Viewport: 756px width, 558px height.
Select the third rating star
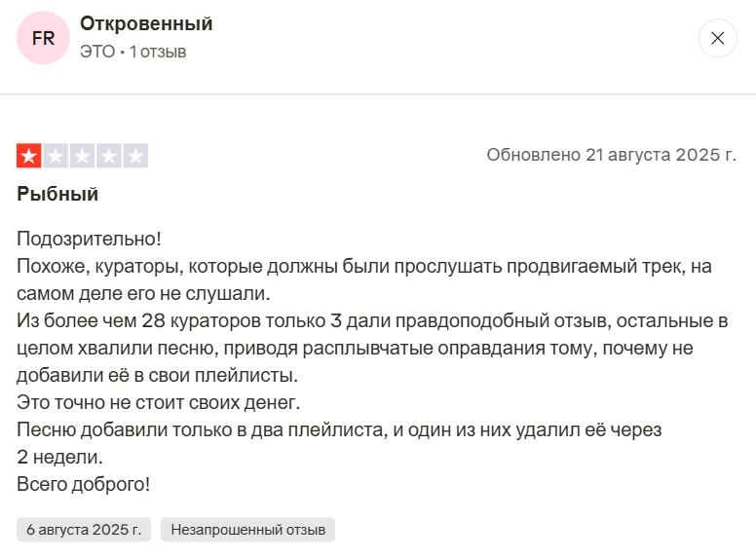pyautogui.click(x=83, y=156)
